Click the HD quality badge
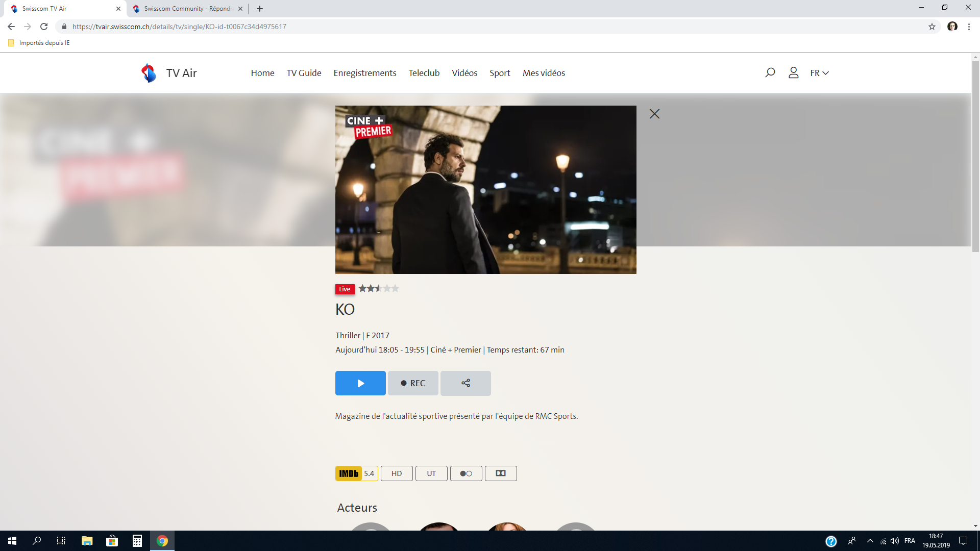 [x=397, y=473]
